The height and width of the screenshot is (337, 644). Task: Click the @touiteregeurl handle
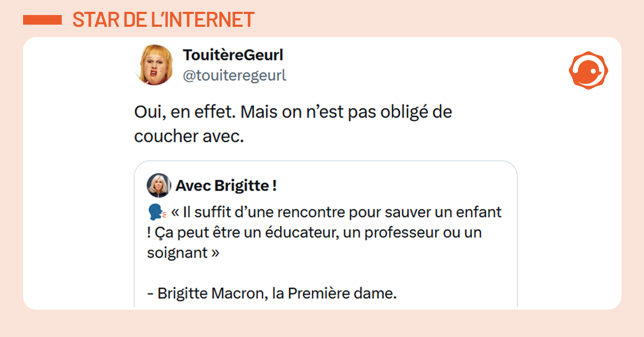click(x=235, y=76)
